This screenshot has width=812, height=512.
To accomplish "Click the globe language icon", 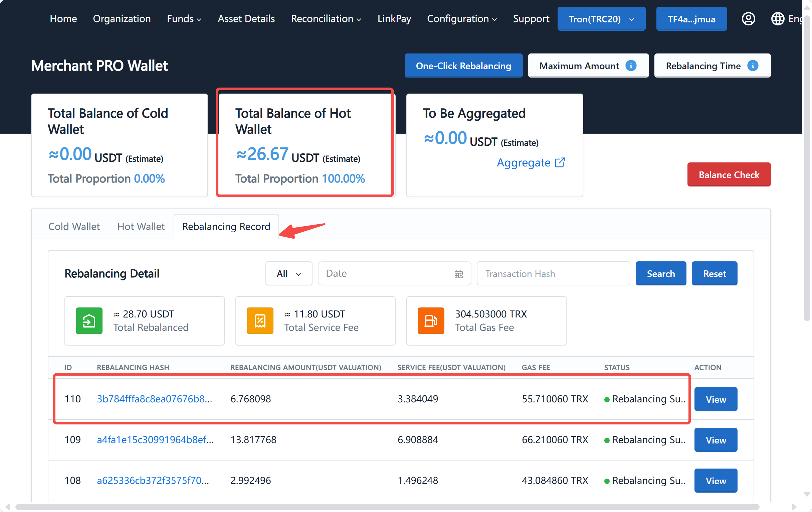I will click(777, 19).
